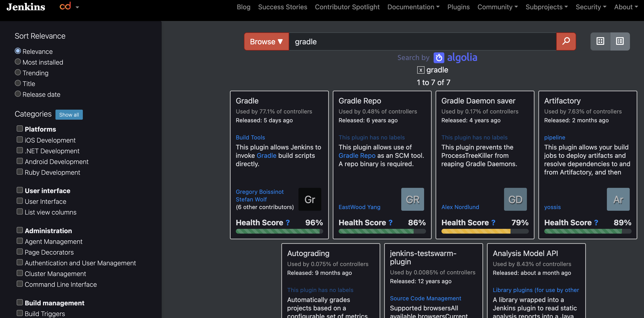Open the Browse dropdown
The height and width of the screenshot is (318, 644).
point(266,41)
